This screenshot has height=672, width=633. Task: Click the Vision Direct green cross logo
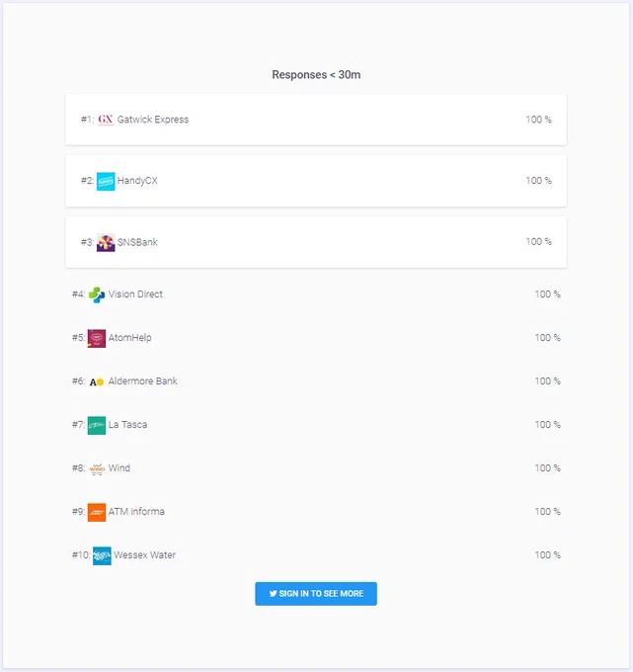pos(97,294)
